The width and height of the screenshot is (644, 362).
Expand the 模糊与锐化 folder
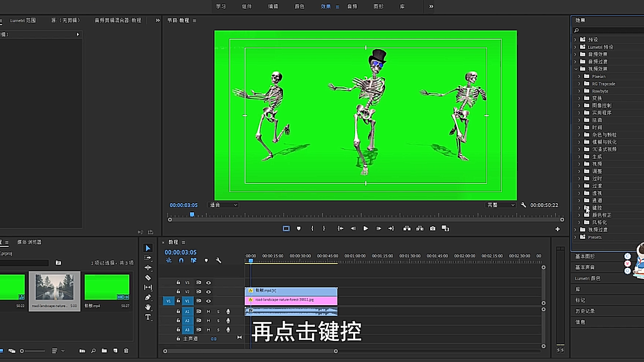coord(579,142)
